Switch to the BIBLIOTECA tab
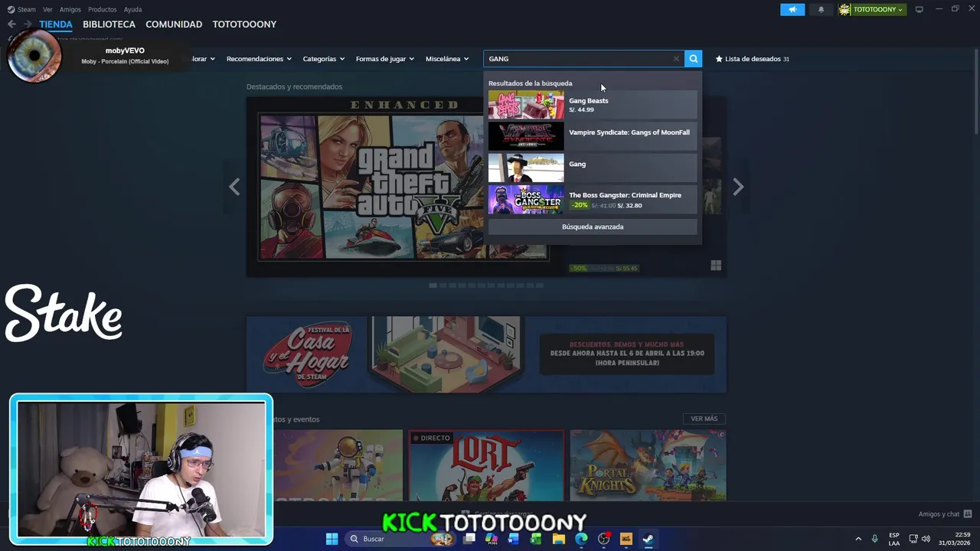Image resolution: width=980 pixels, height=551 pixels. point(109,24)
